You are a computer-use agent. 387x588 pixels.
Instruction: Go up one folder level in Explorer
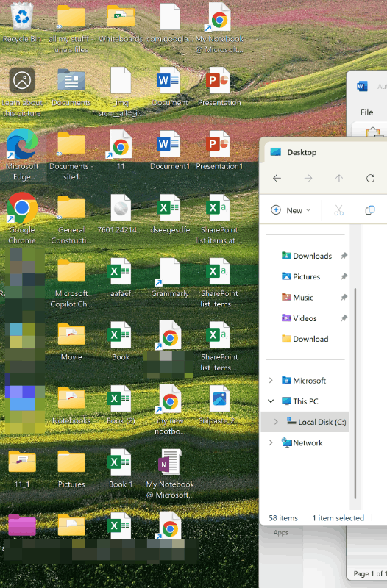coord(339,178)
